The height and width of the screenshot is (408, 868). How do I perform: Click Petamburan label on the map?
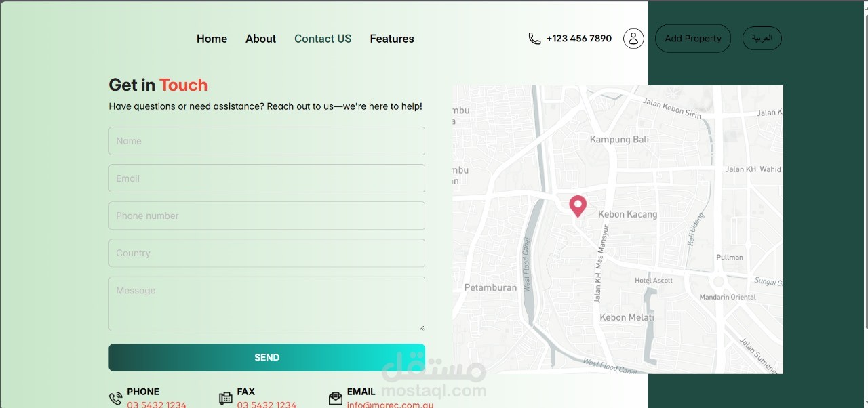(490, 287)
